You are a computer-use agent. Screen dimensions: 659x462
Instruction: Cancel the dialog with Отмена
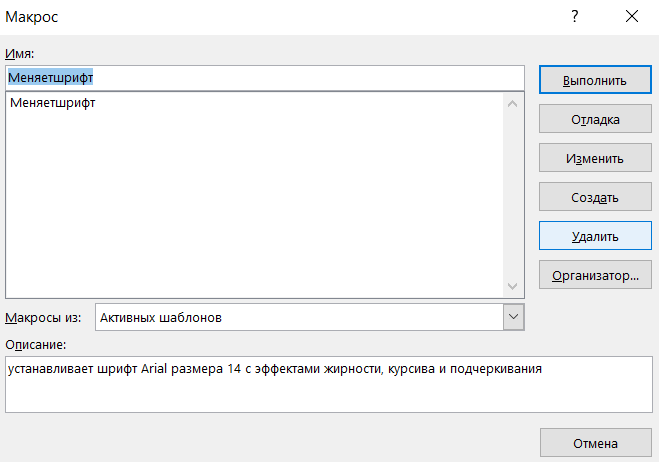pyautogui.click(x=596, y=443)
